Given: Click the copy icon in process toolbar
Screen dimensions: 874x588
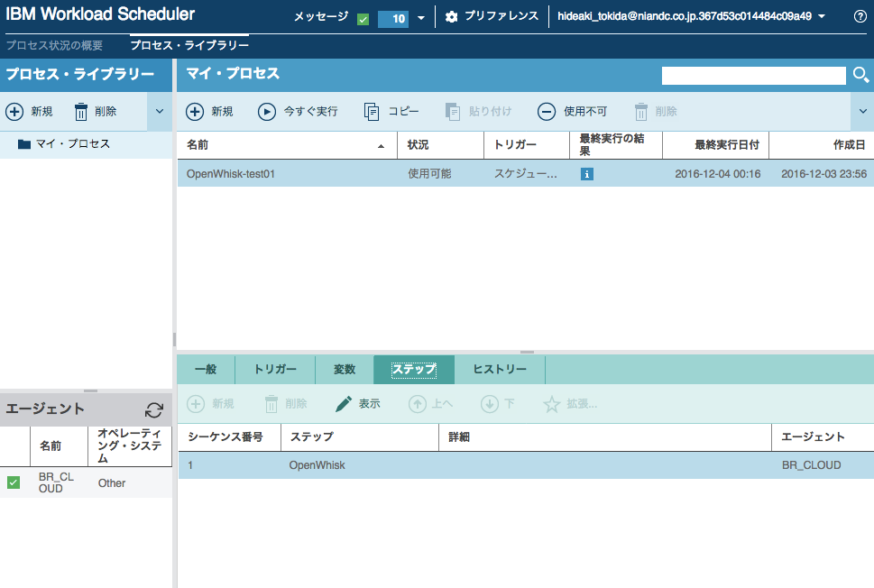Looking at the screenshot, I should (x=372, y=112).
